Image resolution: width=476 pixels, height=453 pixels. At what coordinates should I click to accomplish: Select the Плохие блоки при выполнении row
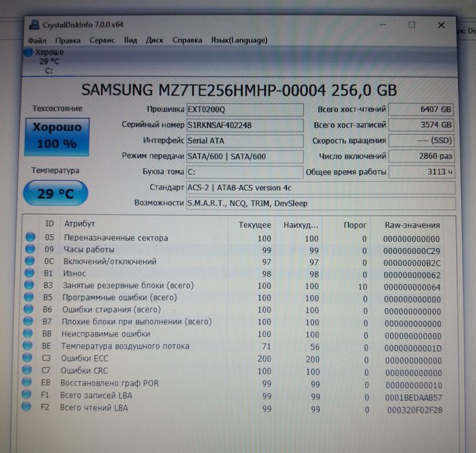tap(233, 322)
